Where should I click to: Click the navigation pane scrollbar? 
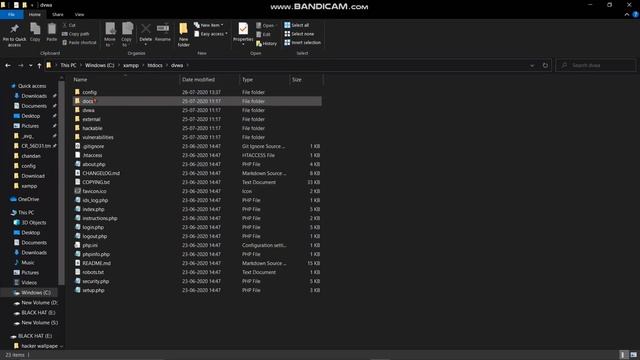pos(61,183)
